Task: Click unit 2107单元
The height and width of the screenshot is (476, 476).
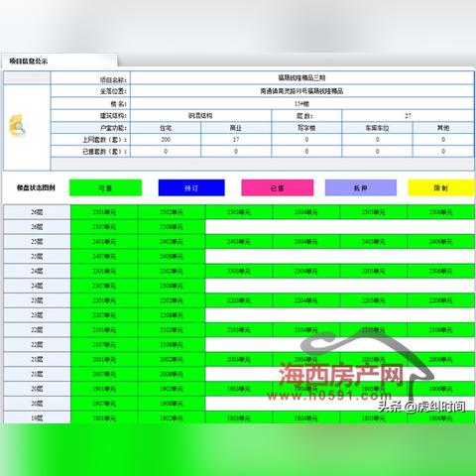Action: pos(104,345)
